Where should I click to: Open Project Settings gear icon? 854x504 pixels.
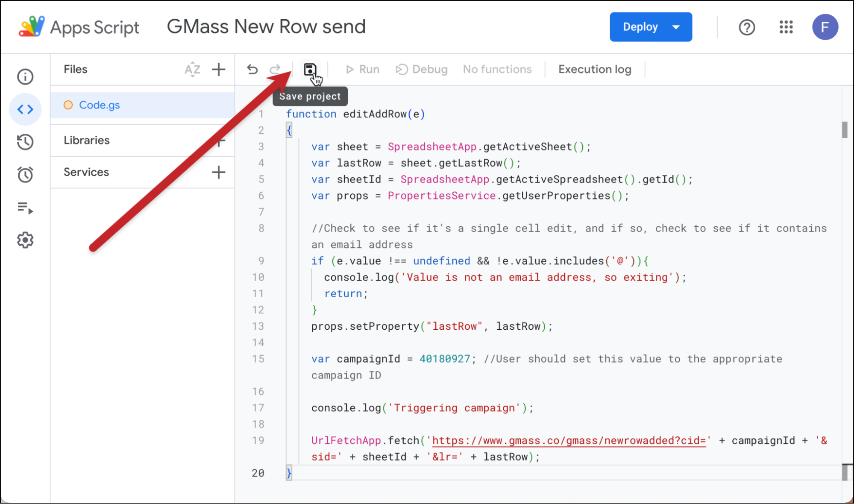pyautogui.click(x=25, y=240)
